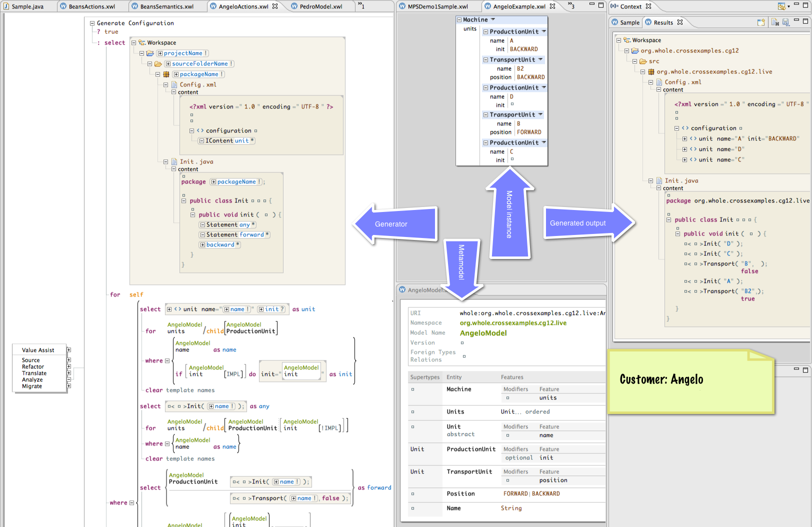Click the document-remove icon in Results toolbar
This screenshot has height=527, width=812.
[775, 22]
